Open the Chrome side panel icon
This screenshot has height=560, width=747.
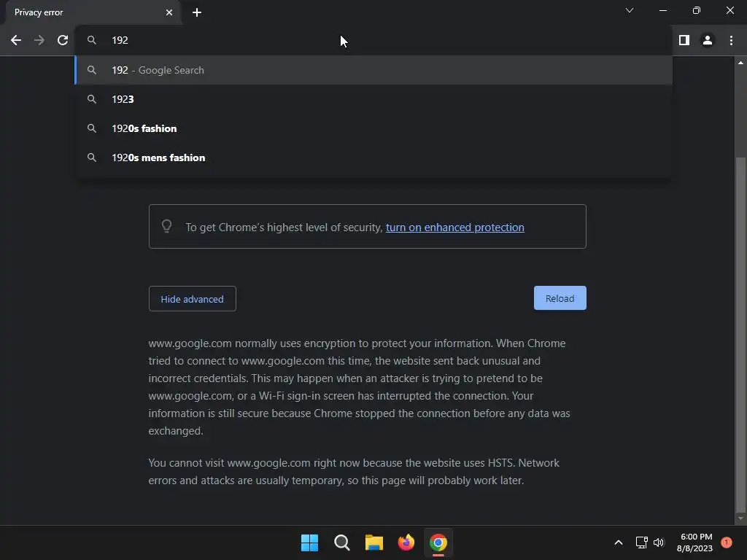point(684,40)
